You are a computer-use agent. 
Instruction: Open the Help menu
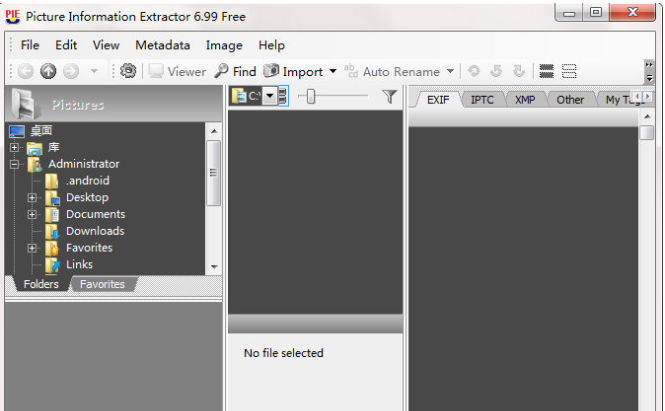tap(271, 45)
